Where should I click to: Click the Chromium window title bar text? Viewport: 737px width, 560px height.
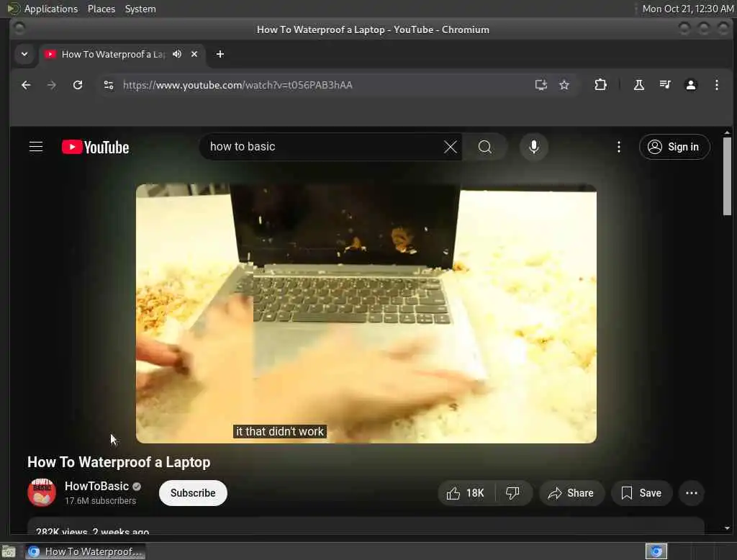pos(373,30)
